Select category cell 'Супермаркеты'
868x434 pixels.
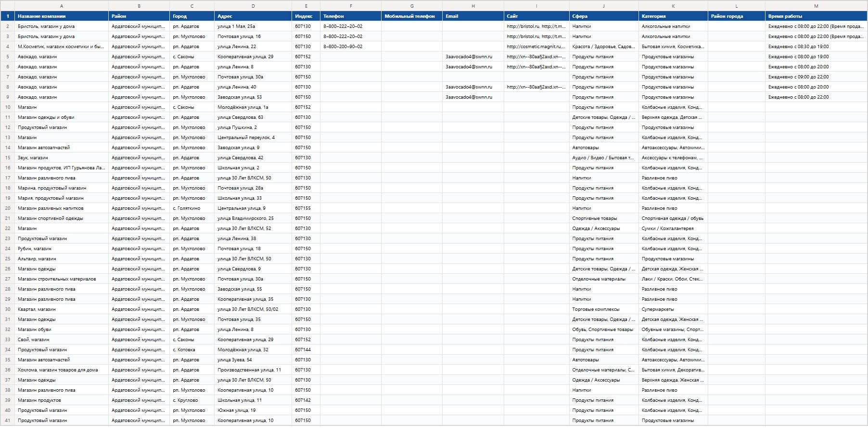673,309
